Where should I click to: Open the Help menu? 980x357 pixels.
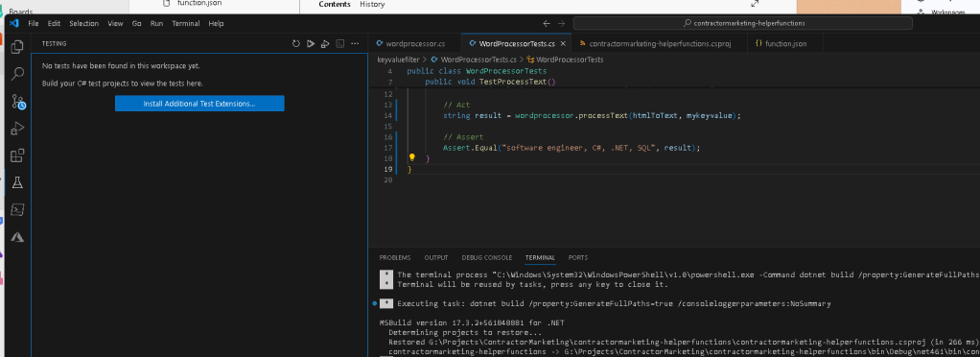coord(216,23)
